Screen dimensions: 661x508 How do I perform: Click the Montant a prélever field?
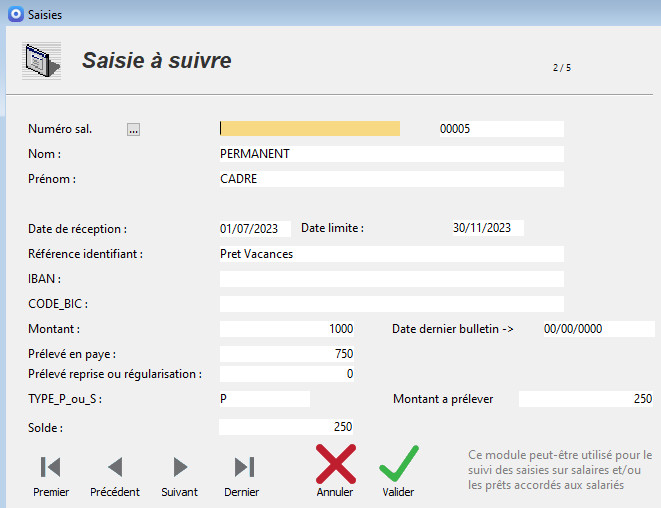586,399
